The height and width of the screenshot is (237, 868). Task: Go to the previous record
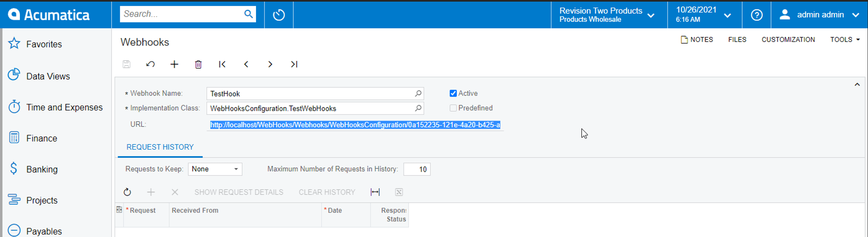pos(246,64)
